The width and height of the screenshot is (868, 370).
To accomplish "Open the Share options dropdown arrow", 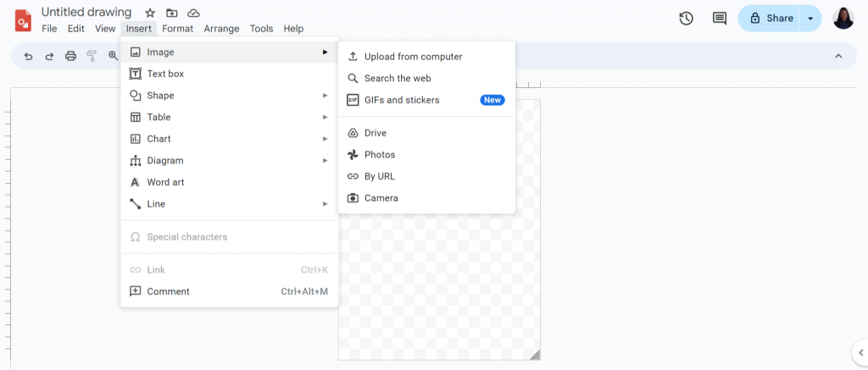I will [811, 19].
